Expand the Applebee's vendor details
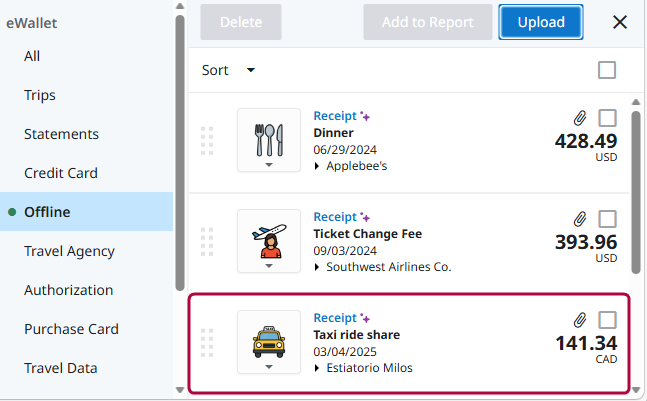This screenshot has width=647, height=401. pos(317,166)
